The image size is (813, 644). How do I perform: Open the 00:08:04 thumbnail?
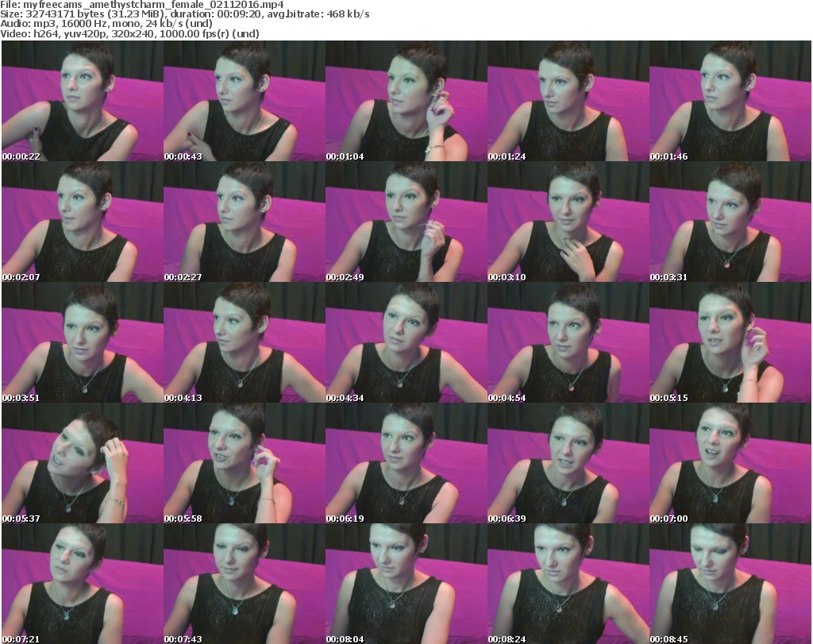pos(406,584)
